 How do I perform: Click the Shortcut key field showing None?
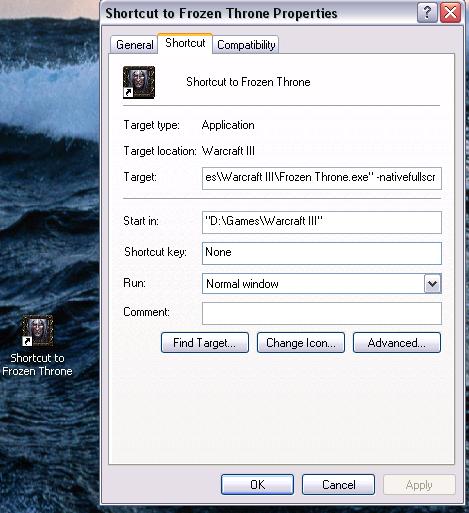(322, 253)
